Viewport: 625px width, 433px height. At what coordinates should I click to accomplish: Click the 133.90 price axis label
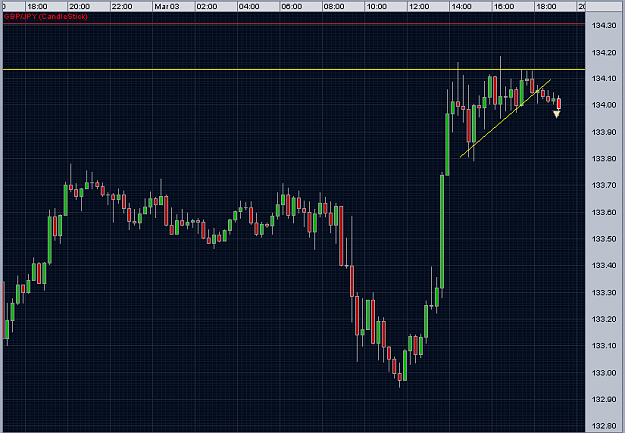tap(604, 132)
